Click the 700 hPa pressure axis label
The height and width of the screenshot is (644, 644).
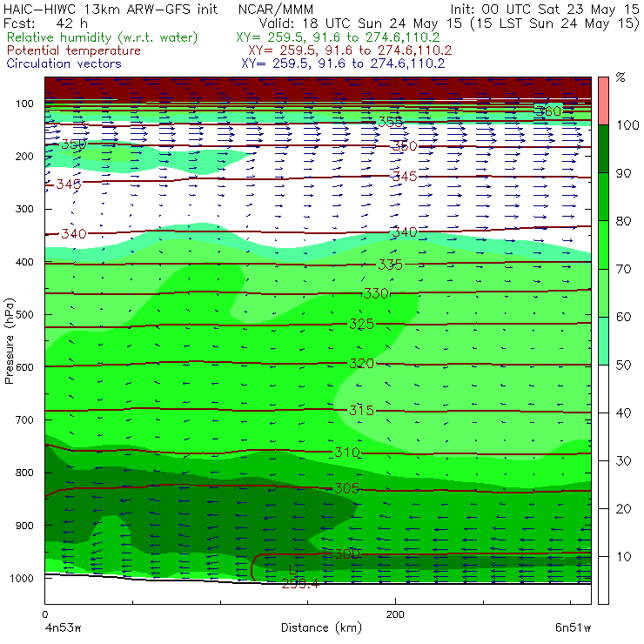click(x=24, y=419)
